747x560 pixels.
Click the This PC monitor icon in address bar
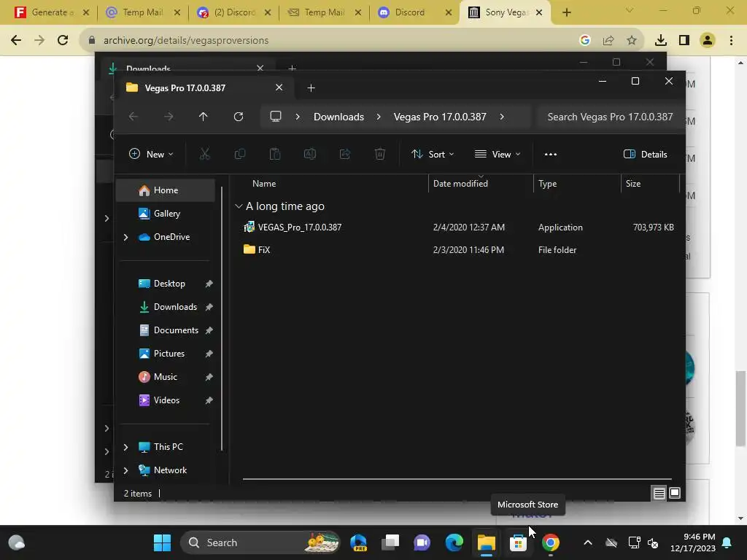(275, 116)
